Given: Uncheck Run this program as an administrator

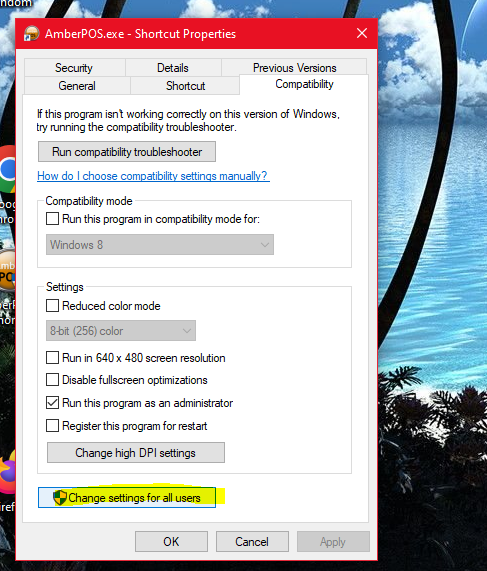Looking at the screenshot, I should [52, 403].
